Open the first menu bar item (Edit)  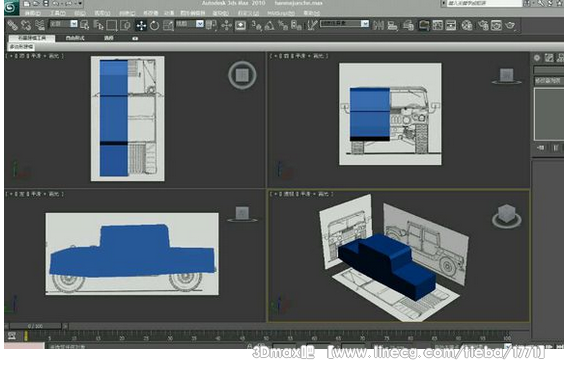(33, 13)
